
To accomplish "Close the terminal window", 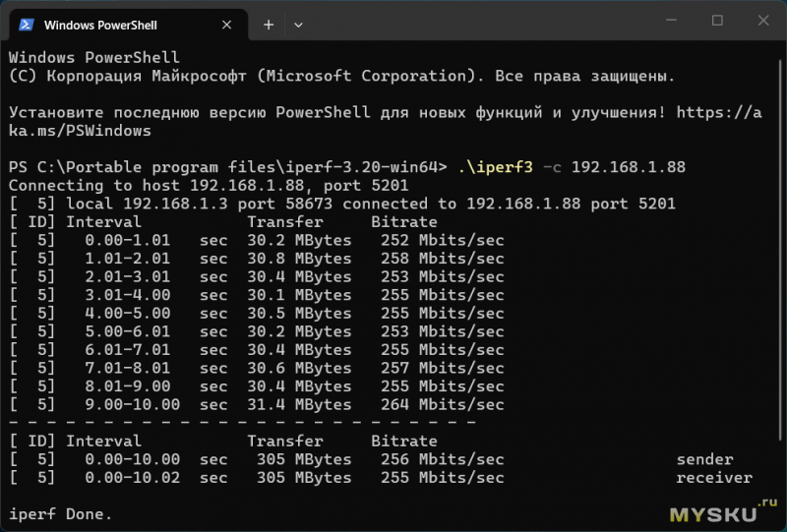I will (x=762, y=21).
